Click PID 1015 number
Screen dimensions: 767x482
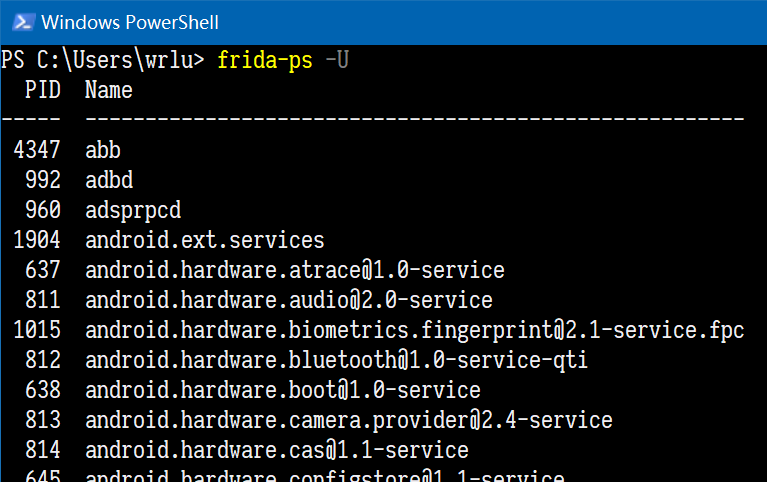click(37, 330)
